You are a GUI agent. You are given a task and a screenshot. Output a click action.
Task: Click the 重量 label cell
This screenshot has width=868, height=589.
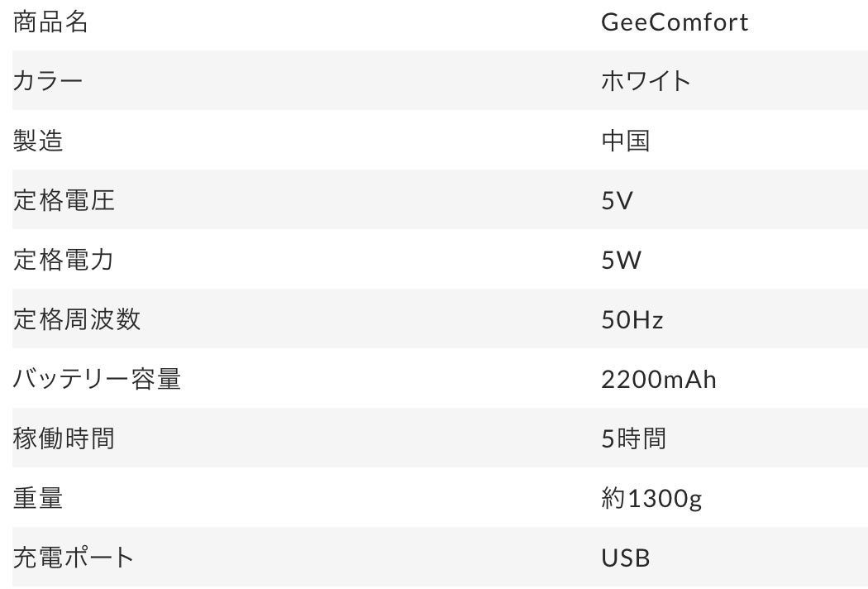click(x=38, y=498)
